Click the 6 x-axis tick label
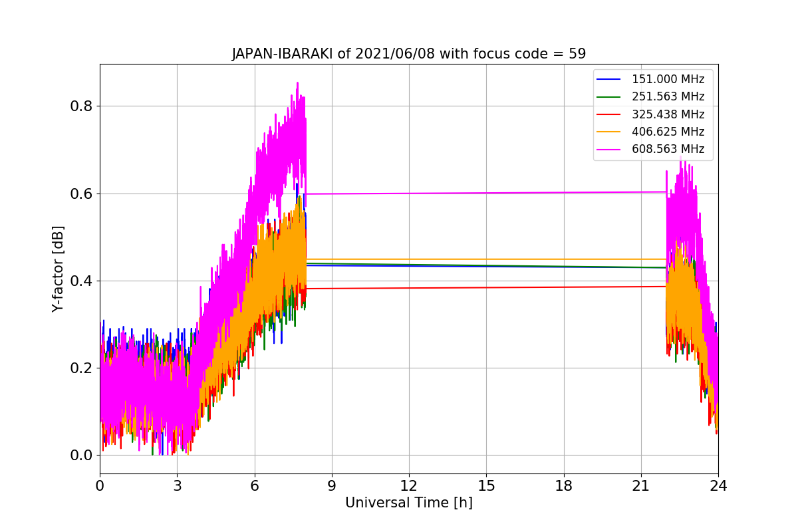798x532 pixels. tap(254, 486)
